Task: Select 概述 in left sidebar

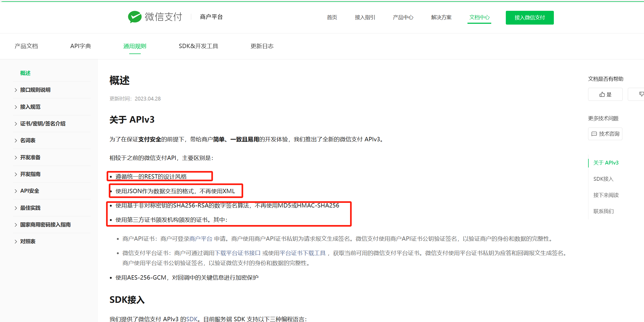Action: 25,73
